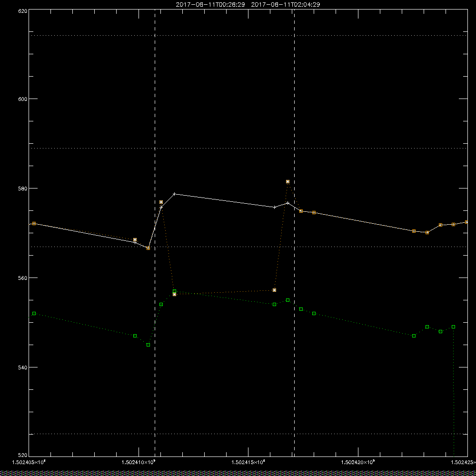Pick the leftmost green square marker near 552
476x476 pixels.
34,313
